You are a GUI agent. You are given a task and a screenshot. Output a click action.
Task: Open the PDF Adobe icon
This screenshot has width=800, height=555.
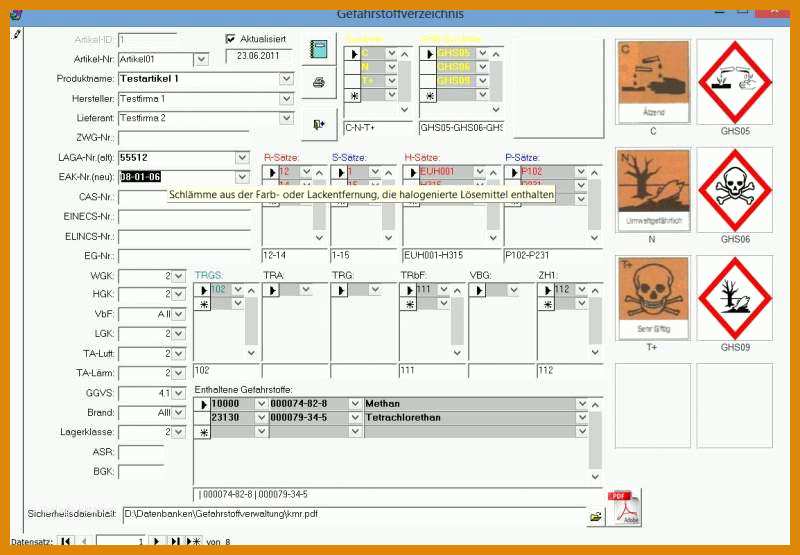(x=624, y=508)
